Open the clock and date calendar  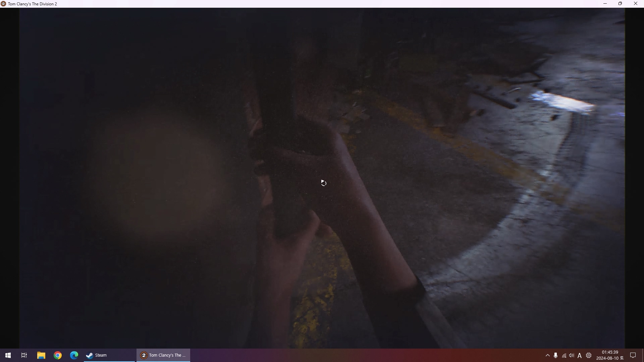[x=610, y=355]
